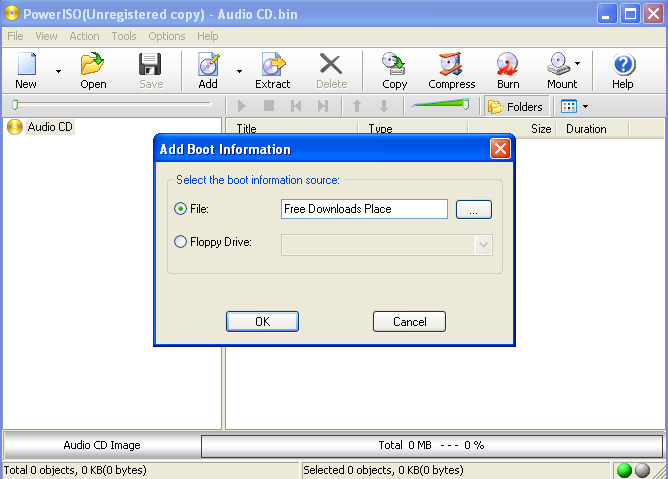Screen dimensions: 668x479
Task: Select the Floppy Drive radio button
Action: click(x=181, y=242)
